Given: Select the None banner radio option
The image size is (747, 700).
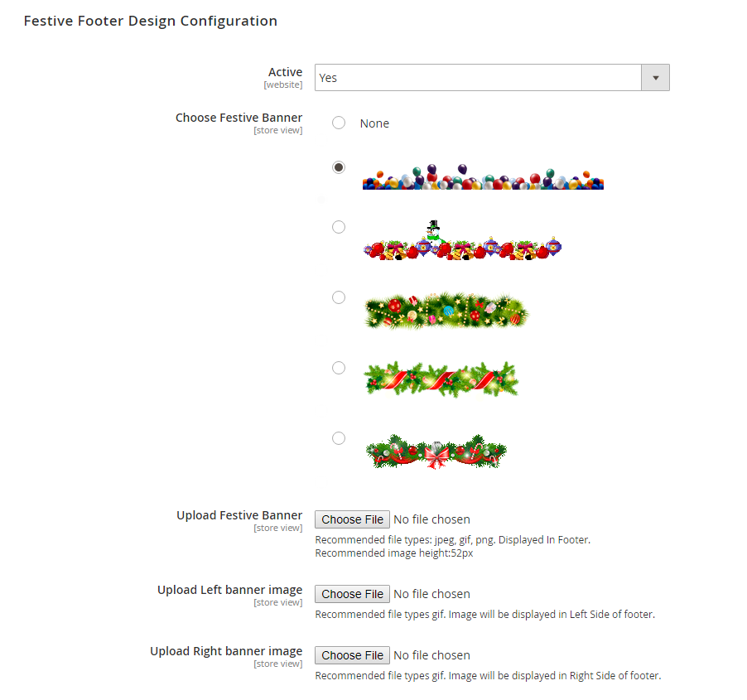Looking at the screenshot, I should [x=339, y=123].
